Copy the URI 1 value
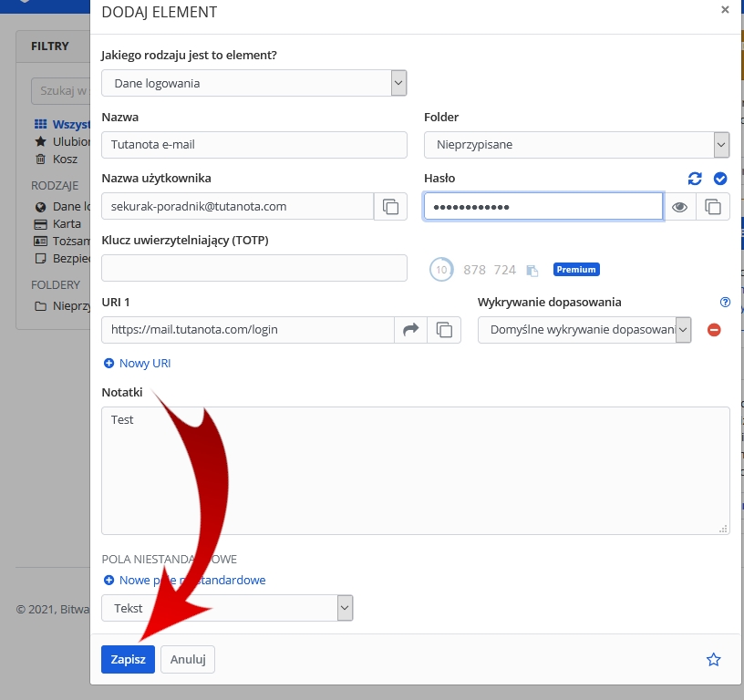Image resolution: width=744 pixels, height=700 pixels. tap(444, 330)
